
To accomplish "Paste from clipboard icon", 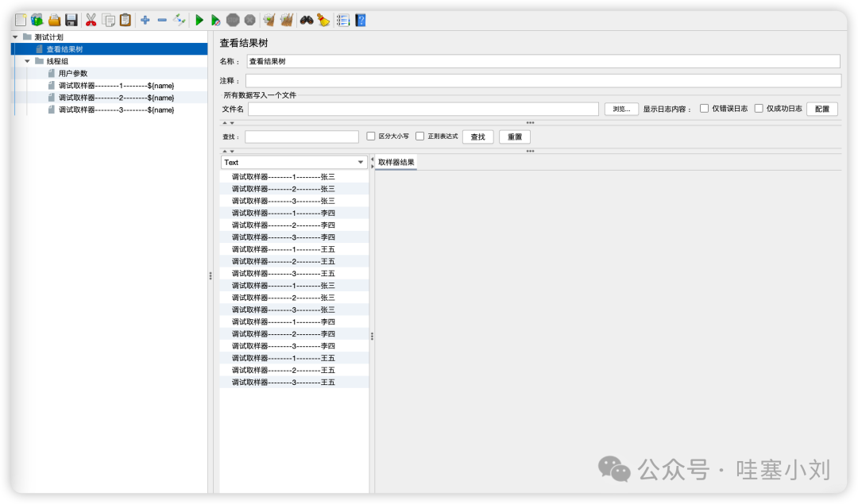I will (x=126, y=20).
